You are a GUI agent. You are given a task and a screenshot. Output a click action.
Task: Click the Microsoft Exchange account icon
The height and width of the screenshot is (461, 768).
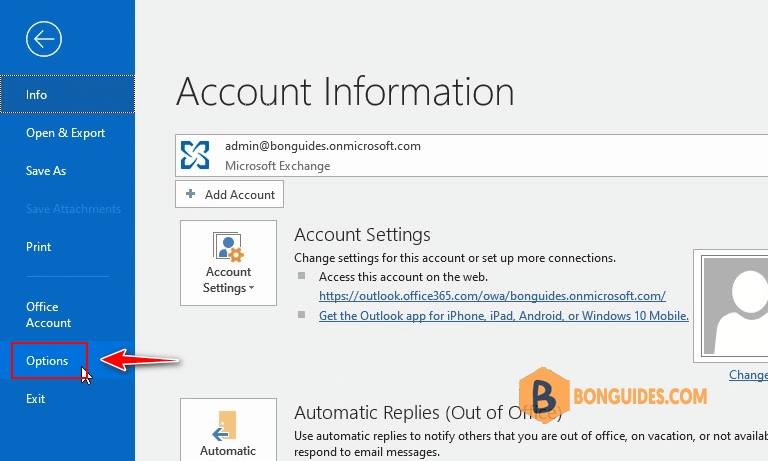point(194,155)
